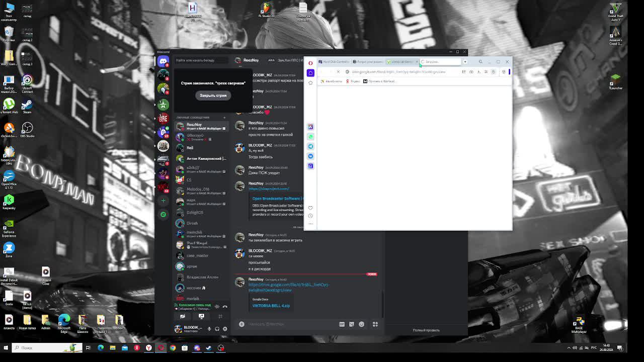This screenshot has height=362, width=644.
Task: Open activities launcher in voice panel
Action: point(220,316)
